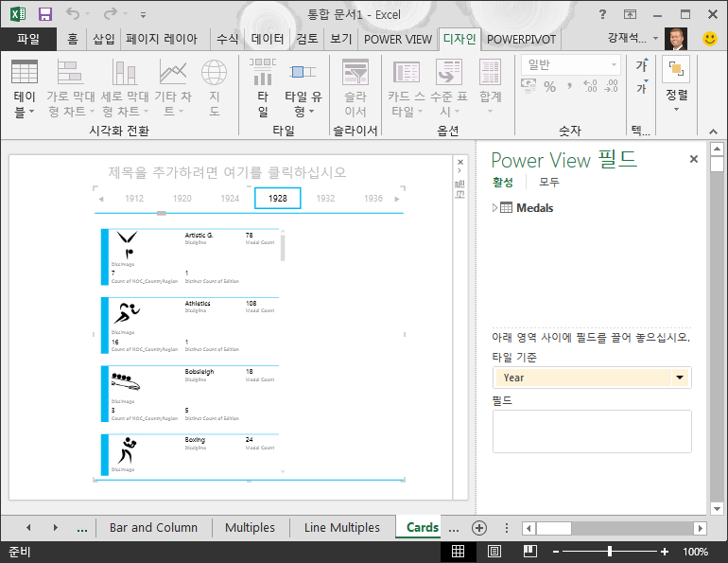Click the increase decimal icon

[590, 86]
